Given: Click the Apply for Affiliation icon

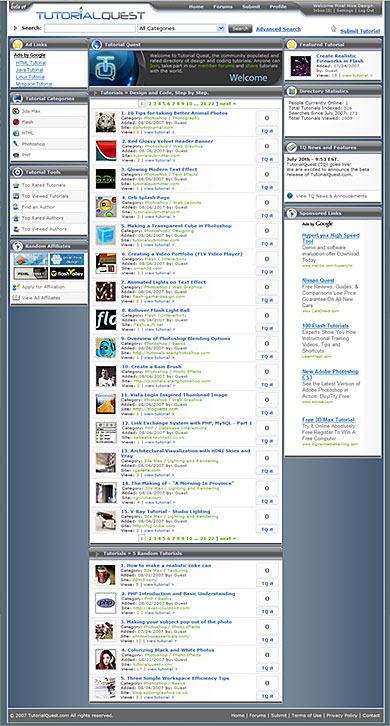Looking at the screenshot, I should [16, 287].
